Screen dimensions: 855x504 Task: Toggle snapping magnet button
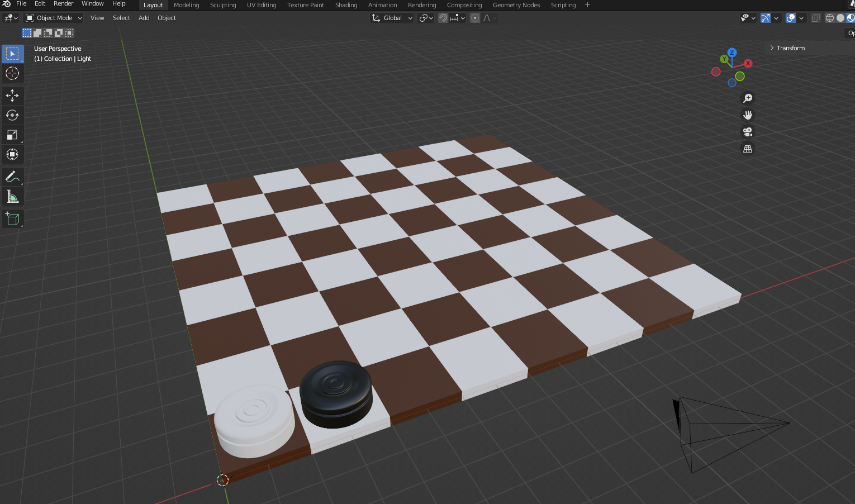pos(443,18)
